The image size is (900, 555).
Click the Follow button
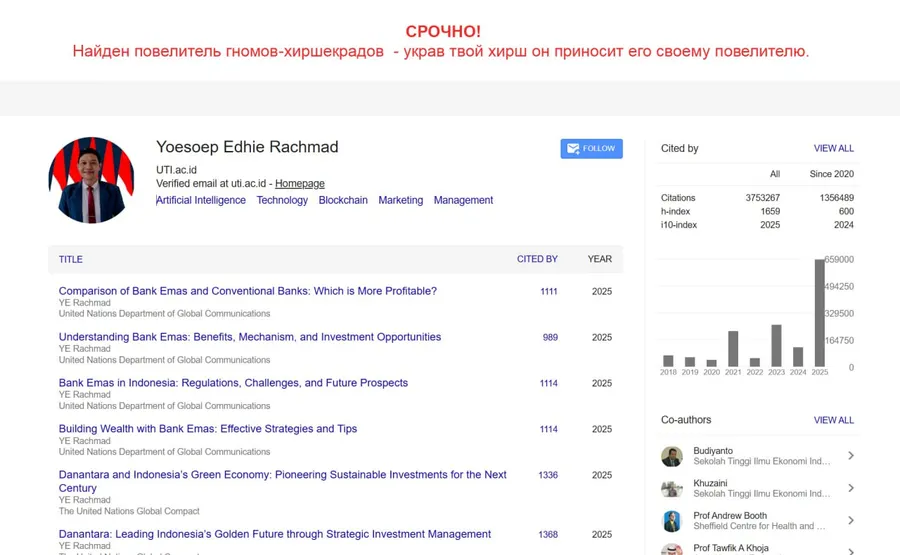[x=591, y=149]
